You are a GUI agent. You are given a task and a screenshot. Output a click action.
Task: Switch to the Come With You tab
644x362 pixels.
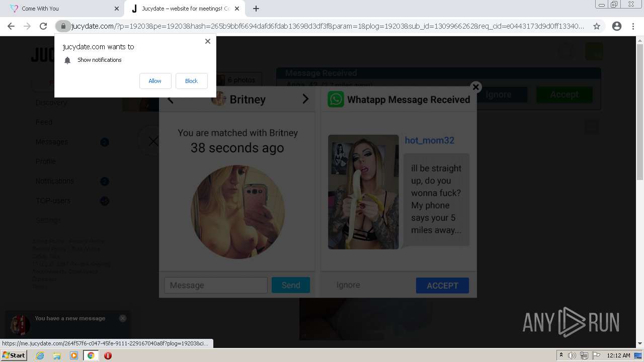(x=40, y=9)
